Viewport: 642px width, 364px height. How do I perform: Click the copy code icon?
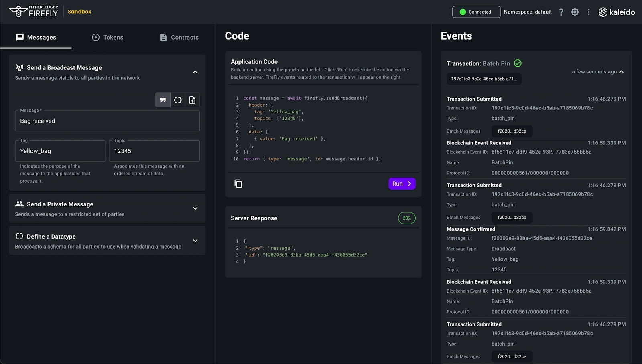coord(238,184)
